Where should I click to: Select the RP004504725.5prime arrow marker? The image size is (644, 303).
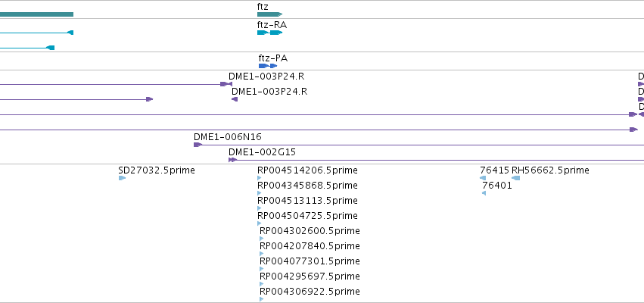click(x=259, y=223)
